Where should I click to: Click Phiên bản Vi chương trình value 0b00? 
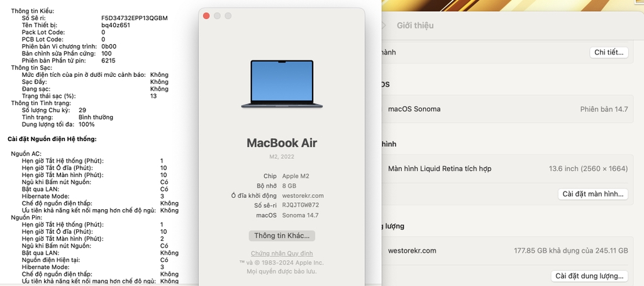pos(109,47)
